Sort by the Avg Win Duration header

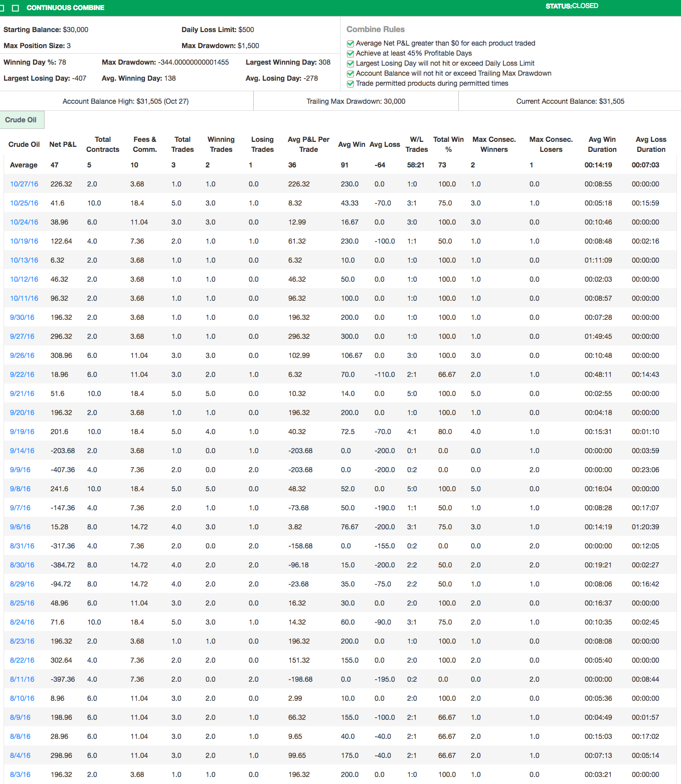pyautogui.click(x=602, y=144)
